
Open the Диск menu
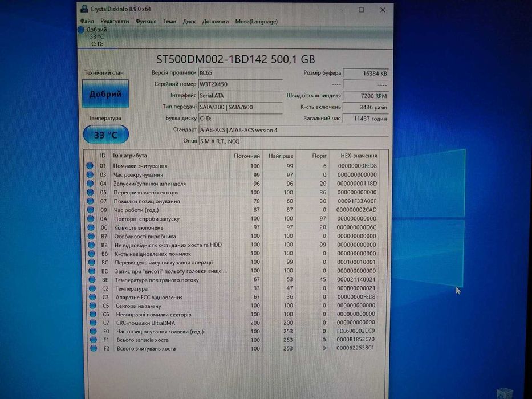point(189,21)
